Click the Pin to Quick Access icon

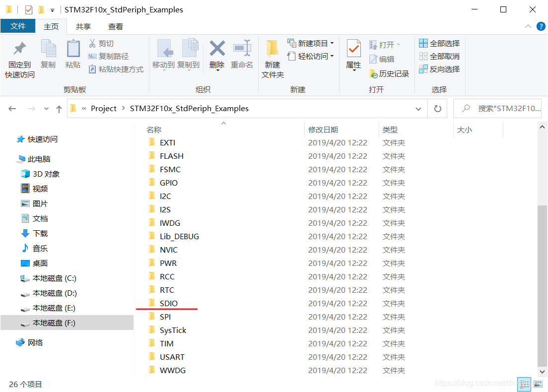19,49
